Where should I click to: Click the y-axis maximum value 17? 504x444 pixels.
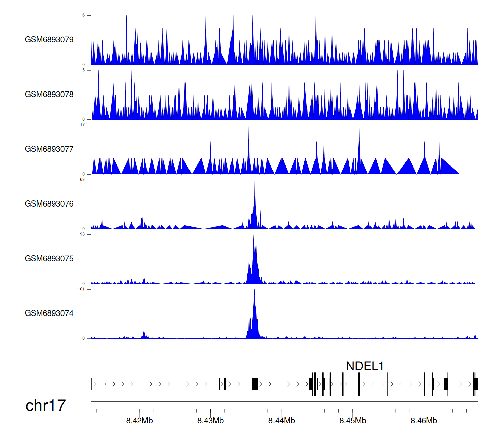click(x=82, y=125)
